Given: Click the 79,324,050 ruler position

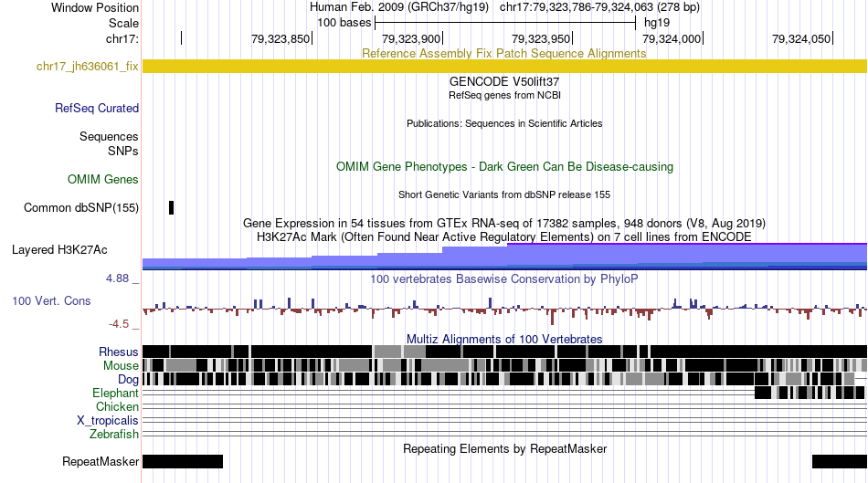Looking at the screenshot, I should [x=802, y=38].
